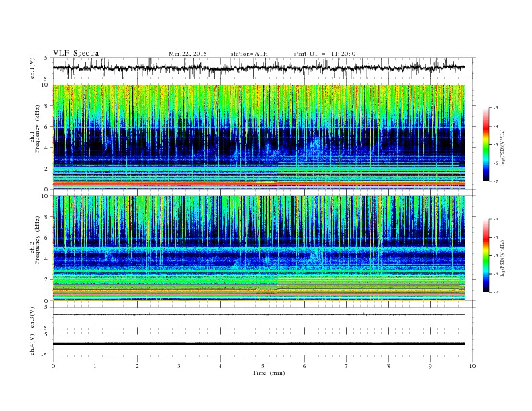Click the "6" kHz tick on ch.2 frequency axis
This screenshot has height=411, width=532.
coord(47,238)
